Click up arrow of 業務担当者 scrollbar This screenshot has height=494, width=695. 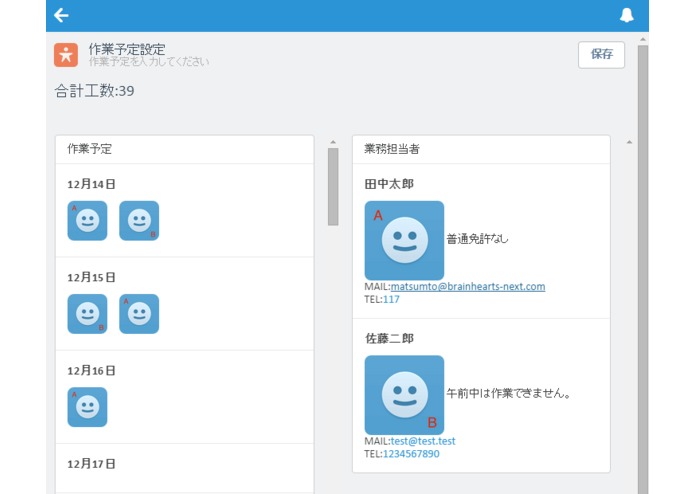(629, 142)
